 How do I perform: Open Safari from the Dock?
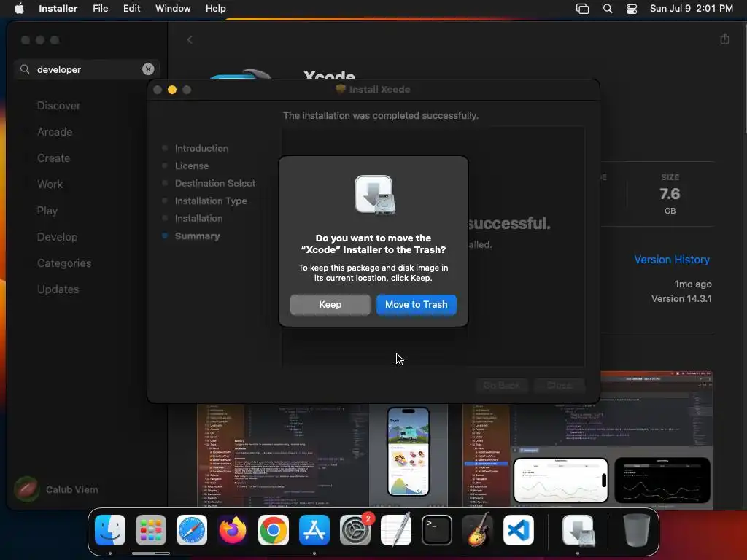[192, 529]
